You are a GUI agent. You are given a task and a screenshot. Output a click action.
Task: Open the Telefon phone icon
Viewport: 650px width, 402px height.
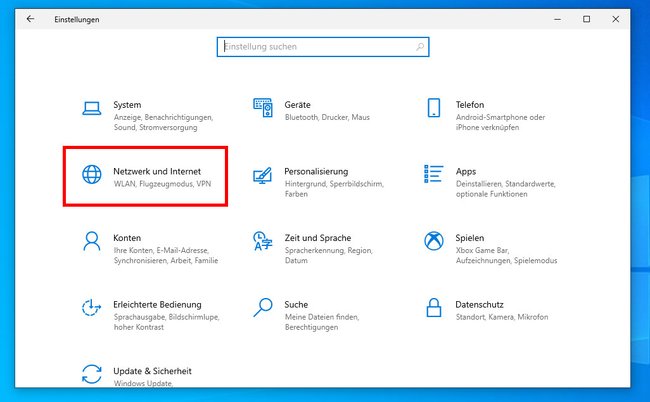point(434,108)
